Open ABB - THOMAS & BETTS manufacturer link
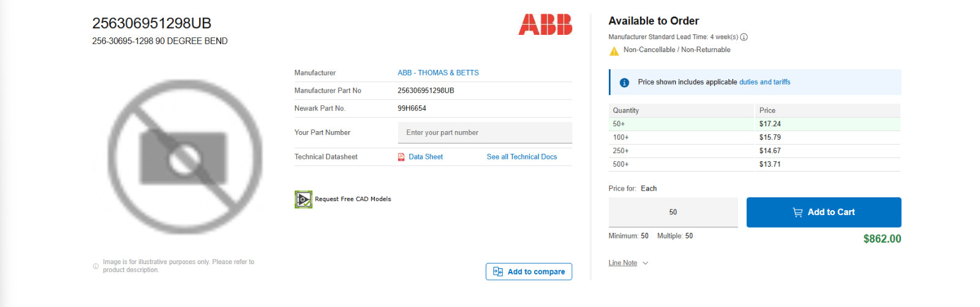This screenshot has height=307, width=980. (x=438, y=73)
